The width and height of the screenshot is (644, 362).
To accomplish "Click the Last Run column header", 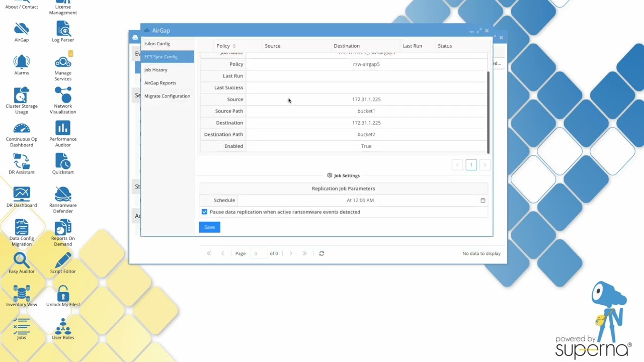I will [412, 46].
